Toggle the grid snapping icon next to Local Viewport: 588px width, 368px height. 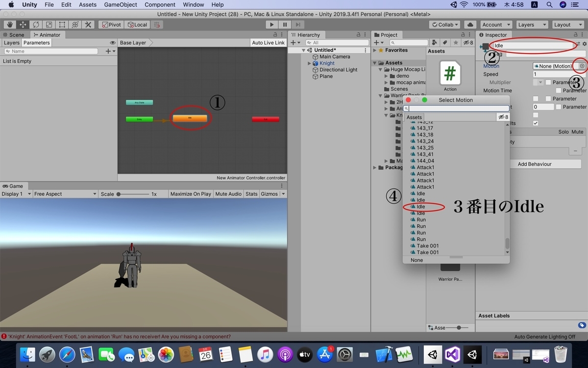(157, 25)
